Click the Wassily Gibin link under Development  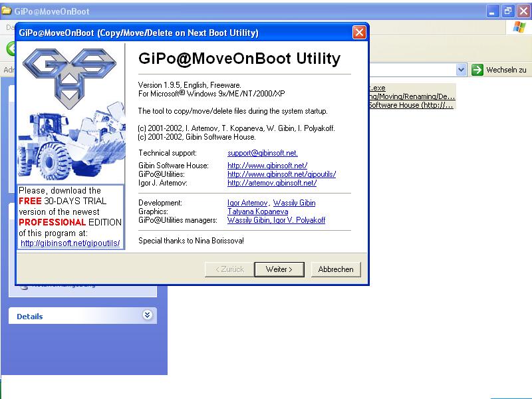[294, 203]
